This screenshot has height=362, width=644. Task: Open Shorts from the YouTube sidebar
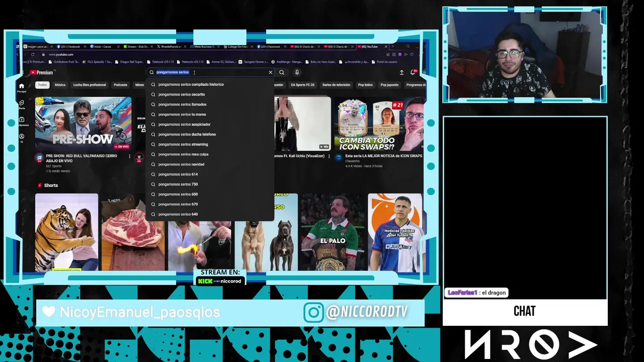coord(21,105)
